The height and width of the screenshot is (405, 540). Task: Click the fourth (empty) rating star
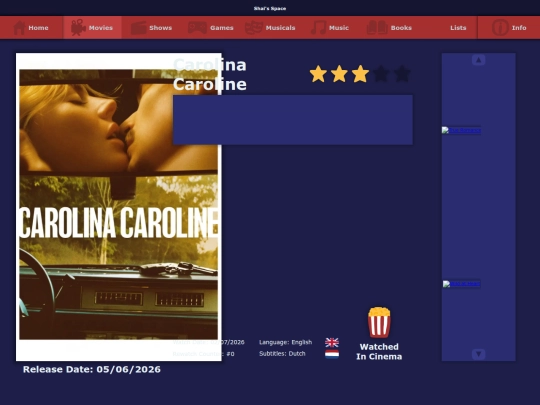tap(381, 74)
